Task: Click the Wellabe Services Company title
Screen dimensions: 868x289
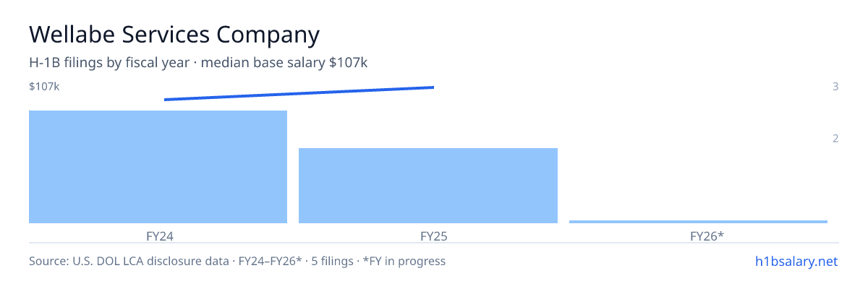Action: tap(174, 34)
